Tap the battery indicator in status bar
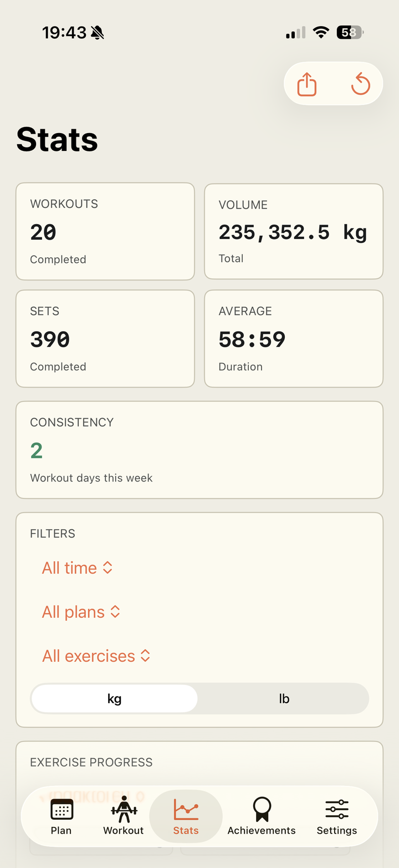 (x=350, y=33)
